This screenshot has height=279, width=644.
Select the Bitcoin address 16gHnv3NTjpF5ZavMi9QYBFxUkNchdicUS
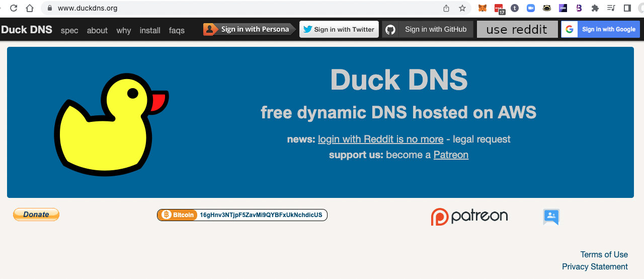(x=261, y=215)
